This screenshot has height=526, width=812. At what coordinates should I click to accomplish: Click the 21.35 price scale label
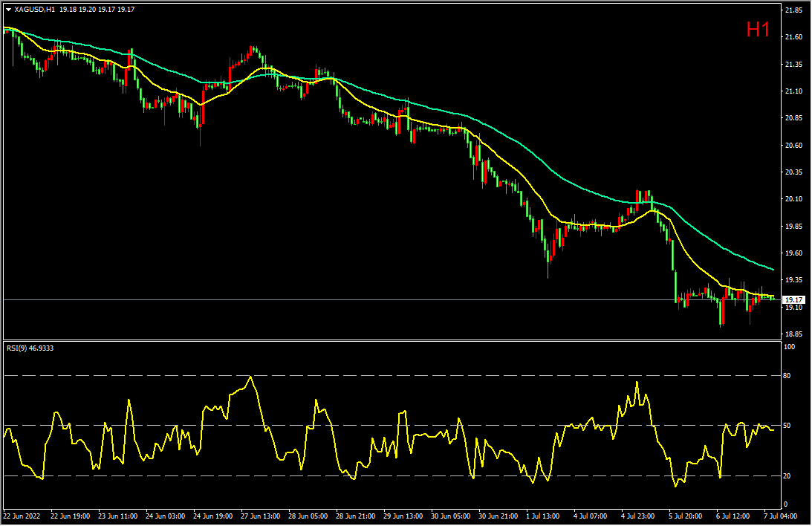pyautogui.click(x=793, y=64)
